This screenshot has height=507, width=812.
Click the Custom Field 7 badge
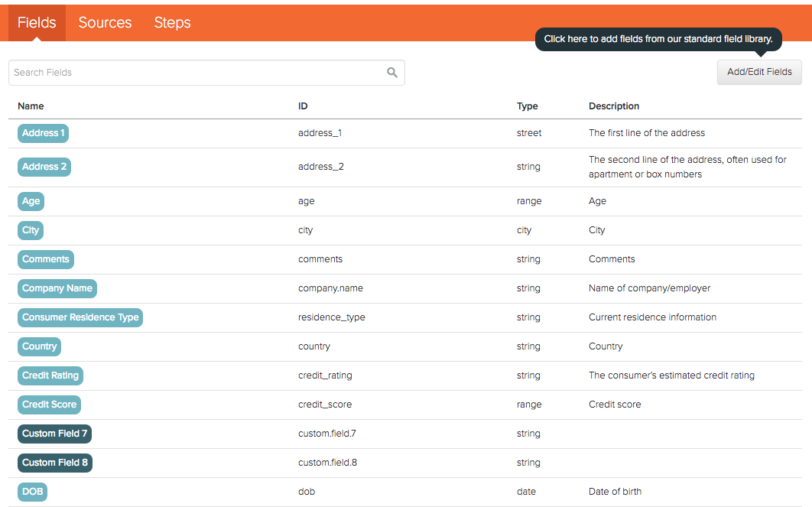click(54, 434)
